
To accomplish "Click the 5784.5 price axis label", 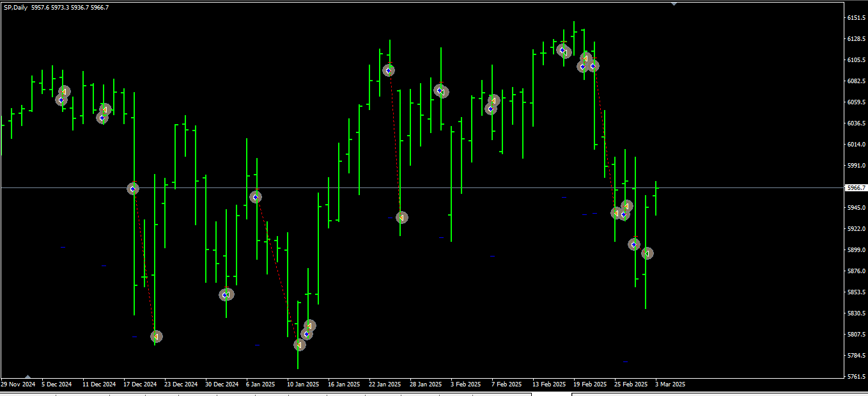I will pyautogui.click(x=856, y=356).
